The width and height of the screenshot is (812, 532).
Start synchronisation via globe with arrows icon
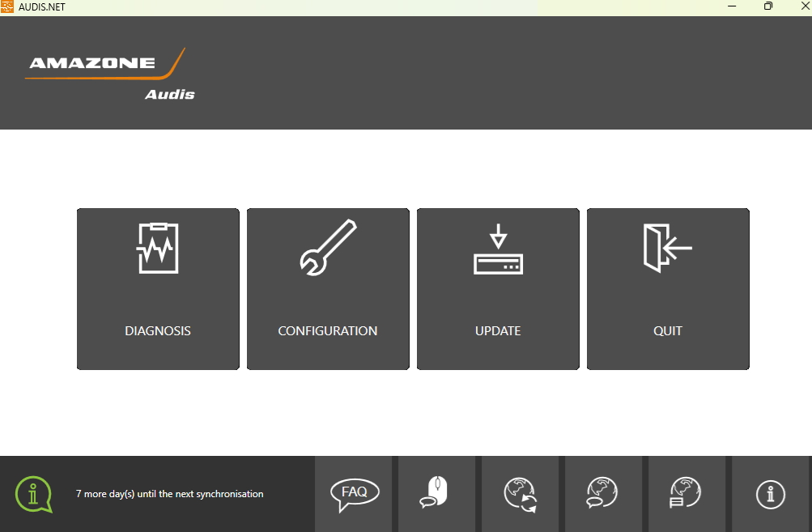(520, 493)
